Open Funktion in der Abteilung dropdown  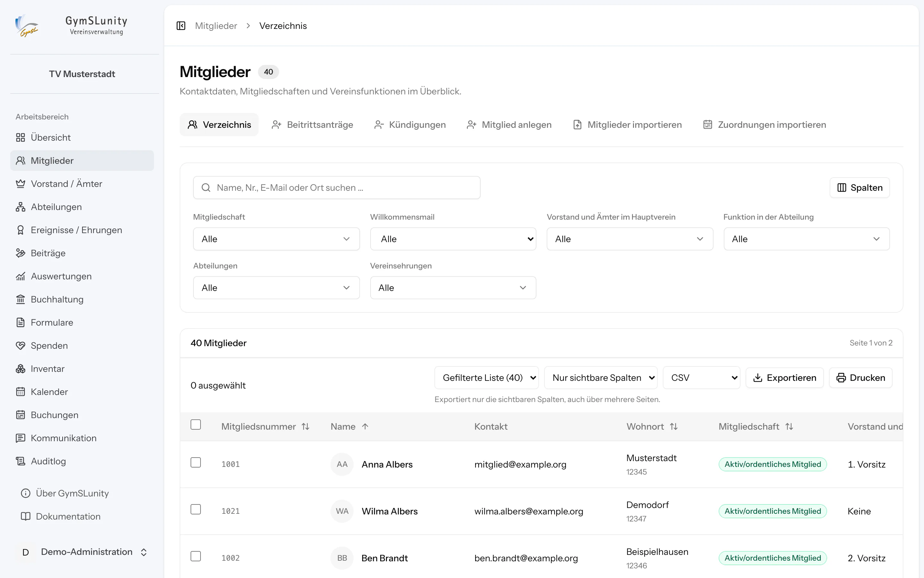tap(806, 239)
